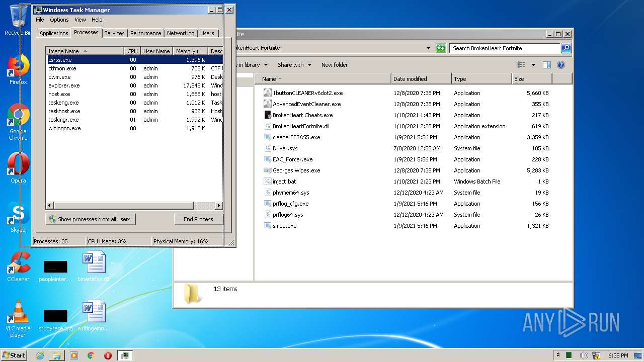The width and height of the screenshot is (644, 362).
Task: Sort processes by Memory column
Action: point(190,51)
